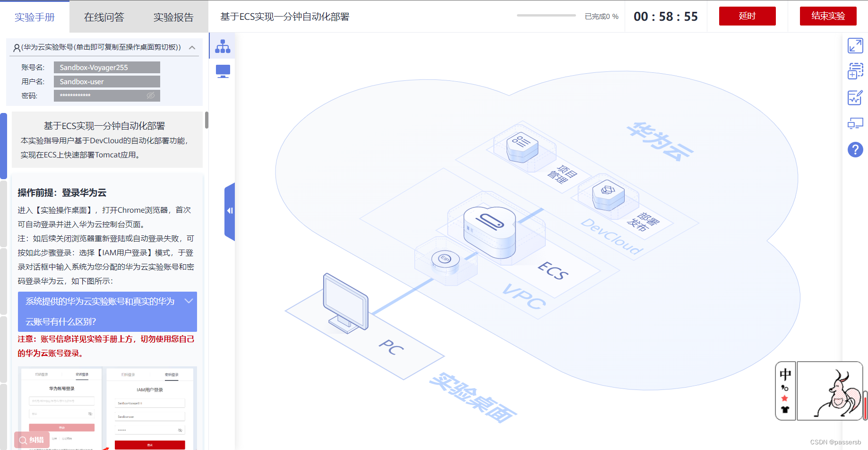868x450 pixels.
Task: Click the fullscreen expand icon
Action: click(855, 46)
